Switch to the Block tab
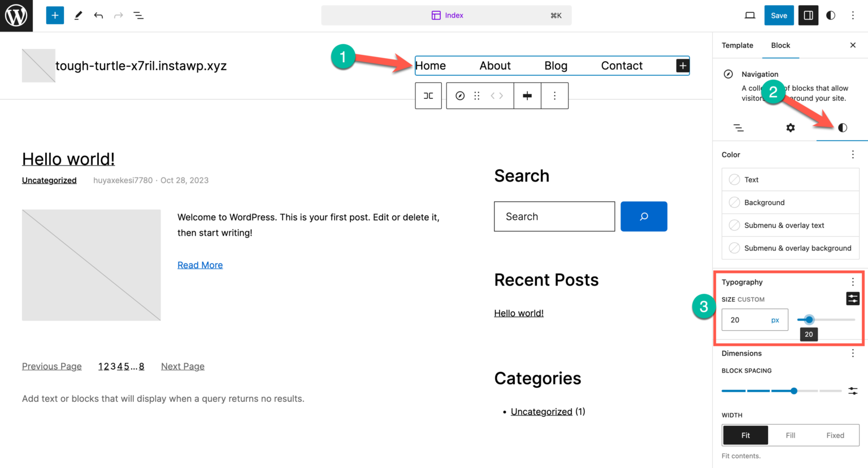The height and width of the screenshot is (468, 868). pyautogui.click(x=780, y=45)
